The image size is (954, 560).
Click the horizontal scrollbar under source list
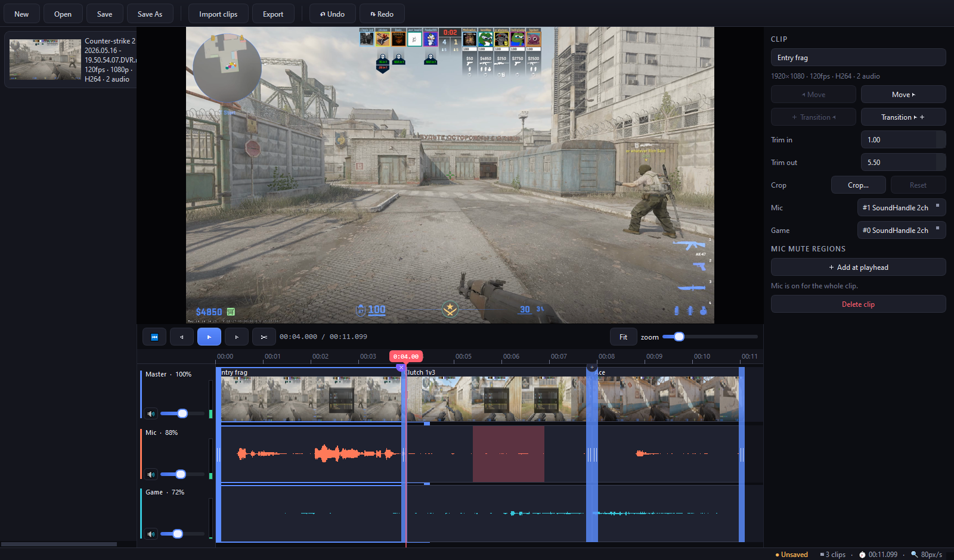click(x=59, y=544)
